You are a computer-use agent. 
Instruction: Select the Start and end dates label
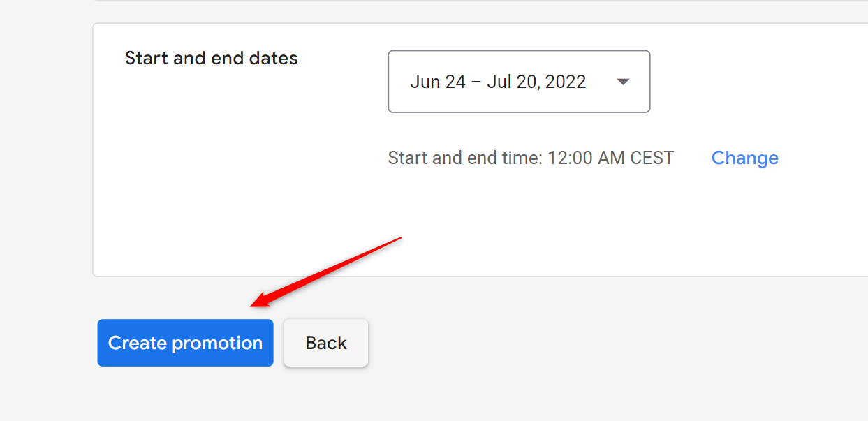pos(212,58)
